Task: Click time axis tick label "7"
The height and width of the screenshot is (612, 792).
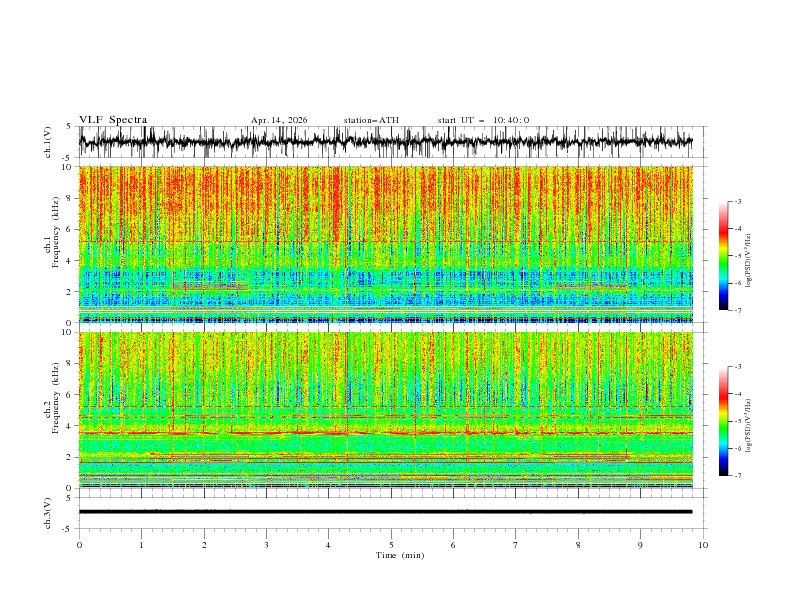Action: (515, 545)
